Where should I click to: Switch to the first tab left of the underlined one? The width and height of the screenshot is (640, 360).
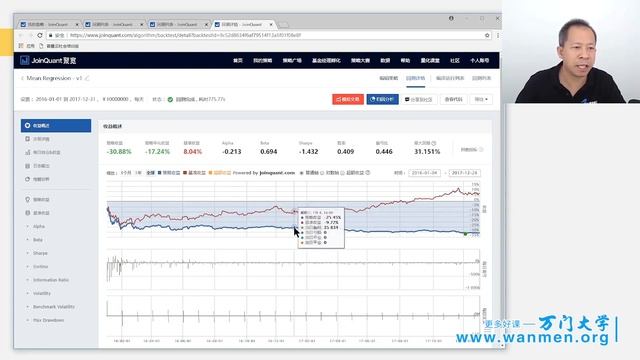tap(388, 78)
